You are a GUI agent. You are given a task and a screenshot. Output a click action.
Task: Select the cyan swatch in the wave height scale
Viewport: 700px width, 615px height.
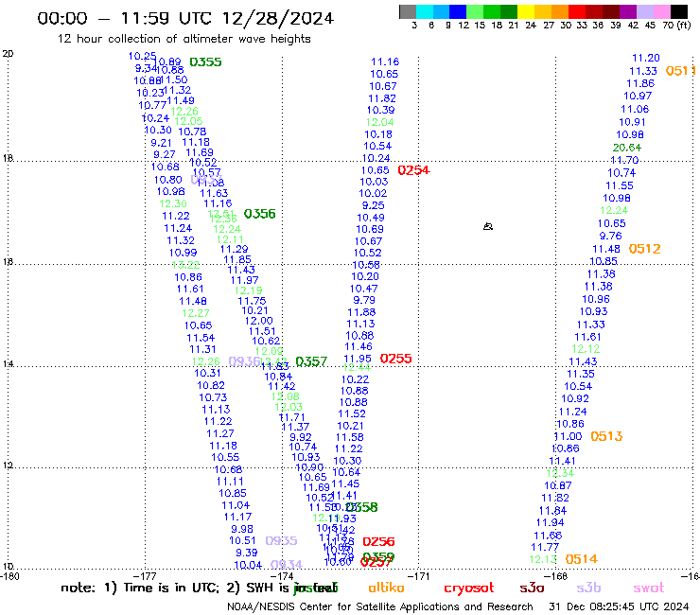click(425, 11)
